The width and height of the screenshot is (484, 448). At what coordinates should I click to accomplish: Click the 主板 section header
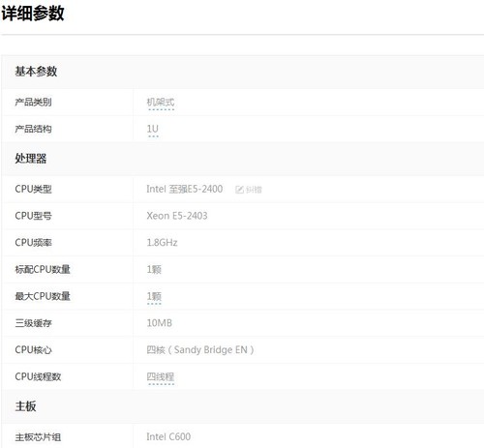click(25, 406)
